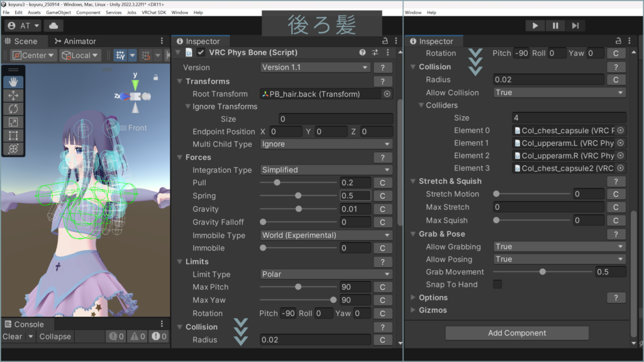The height and width of the screenshot is (362, 644).
Task: Click the Grab Movement slider handle
Action: point(542,272)
